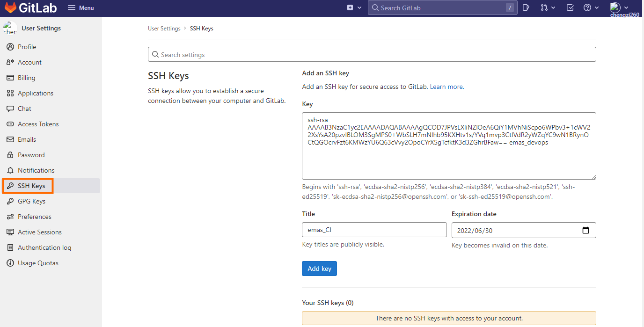
Task: Click the Emails envelope icon
Action: coord(10,139)
